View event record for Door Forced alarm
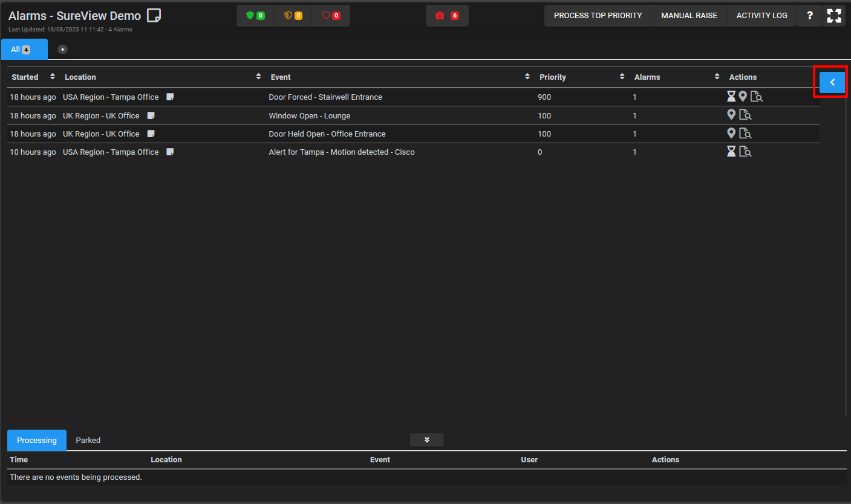 click(757, 97)
